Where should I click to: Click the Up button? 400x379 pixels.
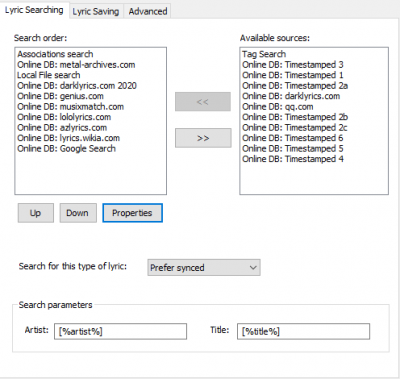pos(36,213)
